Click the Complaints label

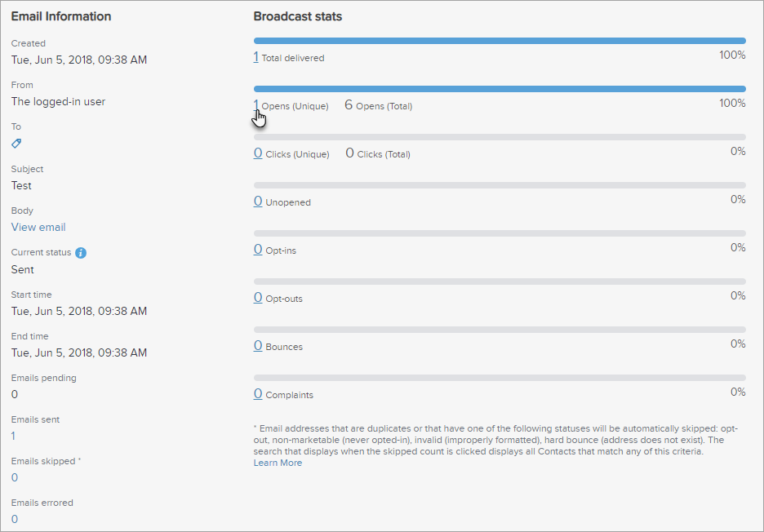pyautogui.click(x=290, y=395)
